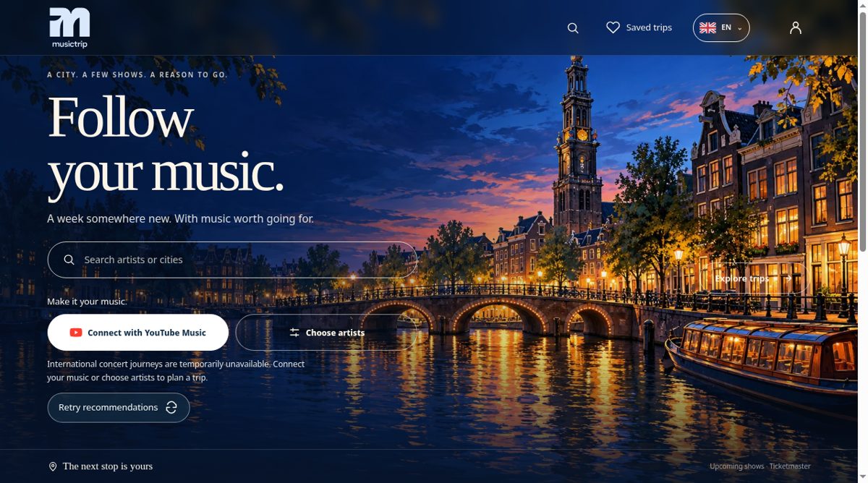
Task: Click the Explore trips button
Action: pos(754,278)
